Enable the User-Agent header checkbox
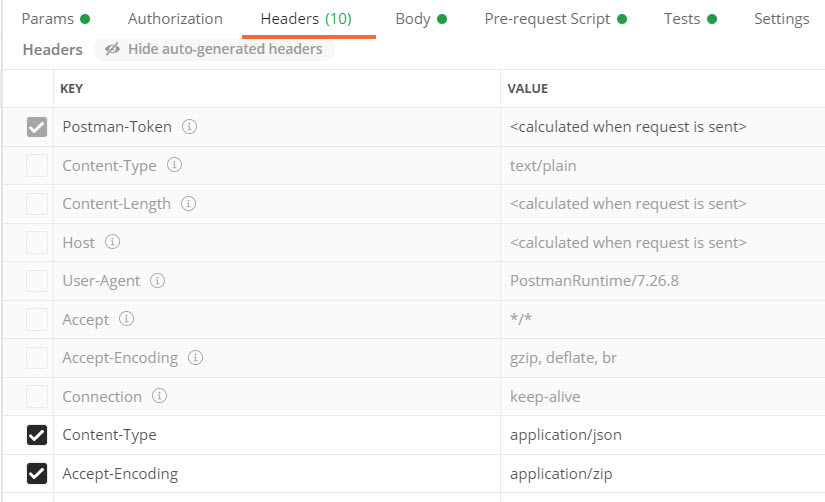The width and height of the screenshot is (825, 502). pos(37,281)
